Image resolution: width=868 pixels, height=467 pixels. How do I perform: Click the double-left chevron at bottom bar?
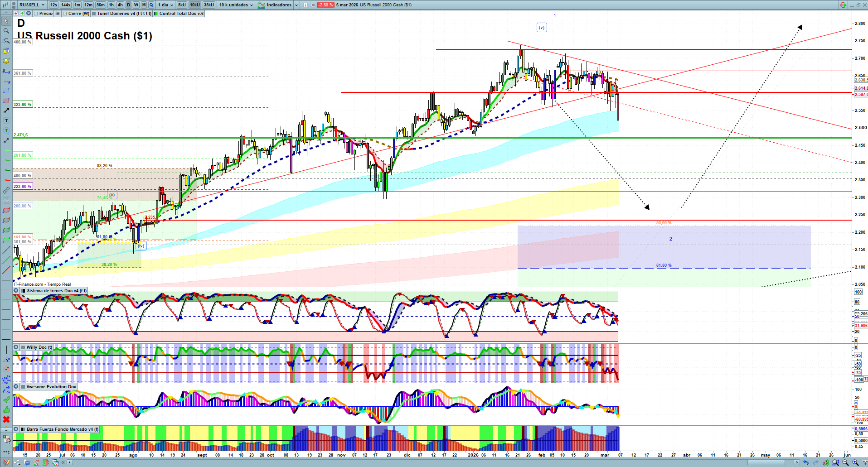coord(64,462)
